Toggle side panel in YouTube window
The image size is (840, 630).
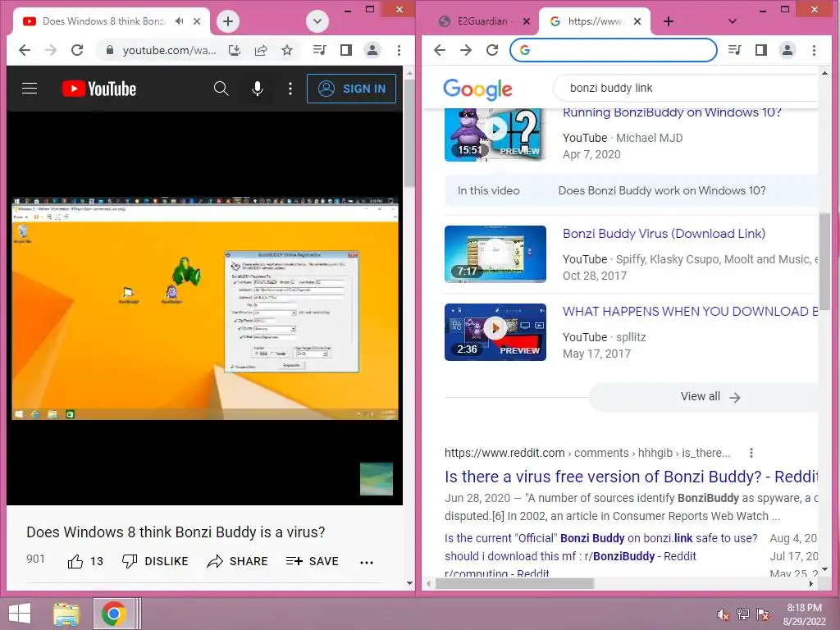[346, 50]
